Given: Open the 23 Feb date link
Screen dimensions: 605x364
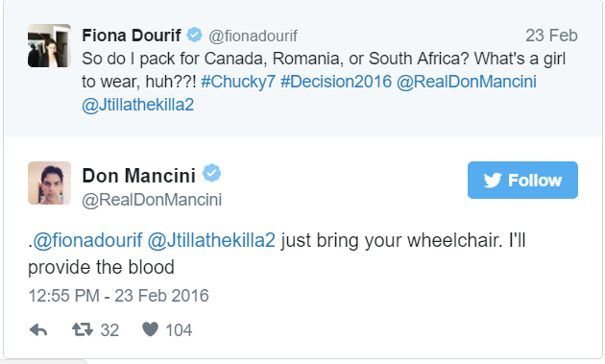Looking at the screenshot, I should pos(551,36).
